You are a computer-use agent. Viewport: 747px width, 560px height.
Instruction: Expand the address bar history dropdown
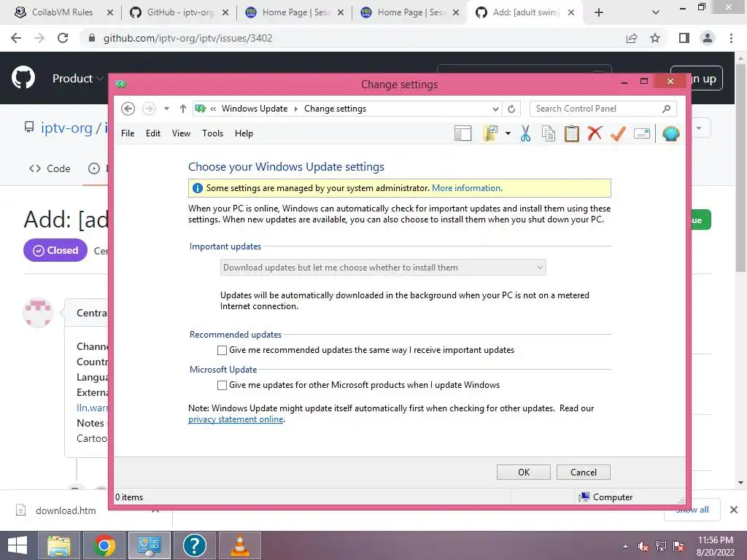pyautogui.click(x=495, y=109)
